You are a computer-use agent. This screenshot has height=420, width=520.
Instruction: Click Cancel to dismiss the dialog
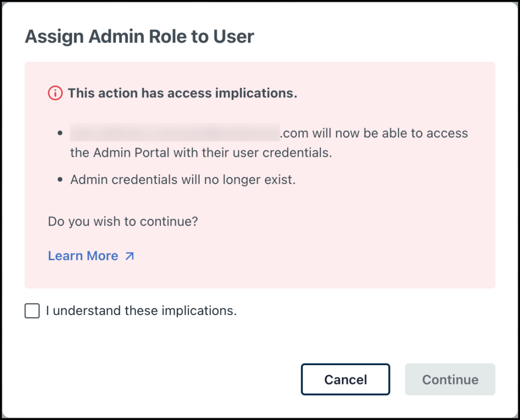pos(345,379)
